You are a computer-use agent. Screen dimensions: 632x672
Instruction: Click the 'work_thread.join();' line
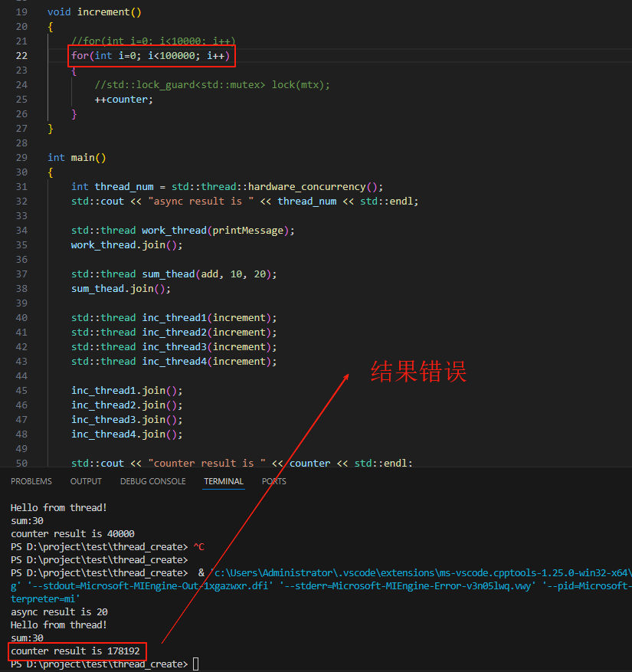tap(127, 245)
